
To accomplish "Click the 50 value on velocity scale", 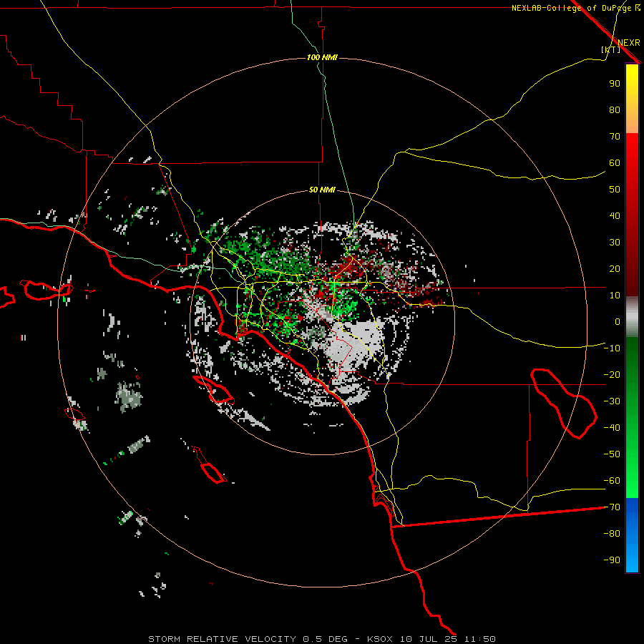I will click(x=615, y=190).
